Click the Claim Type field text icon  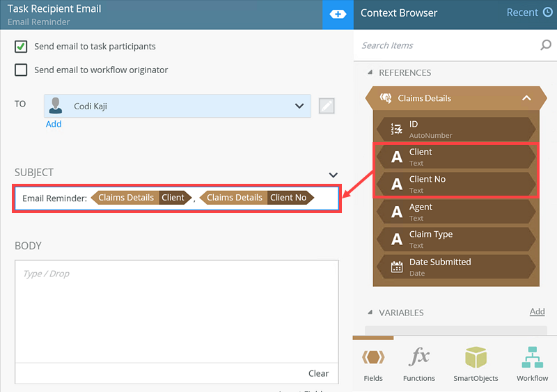coord(397,240)
